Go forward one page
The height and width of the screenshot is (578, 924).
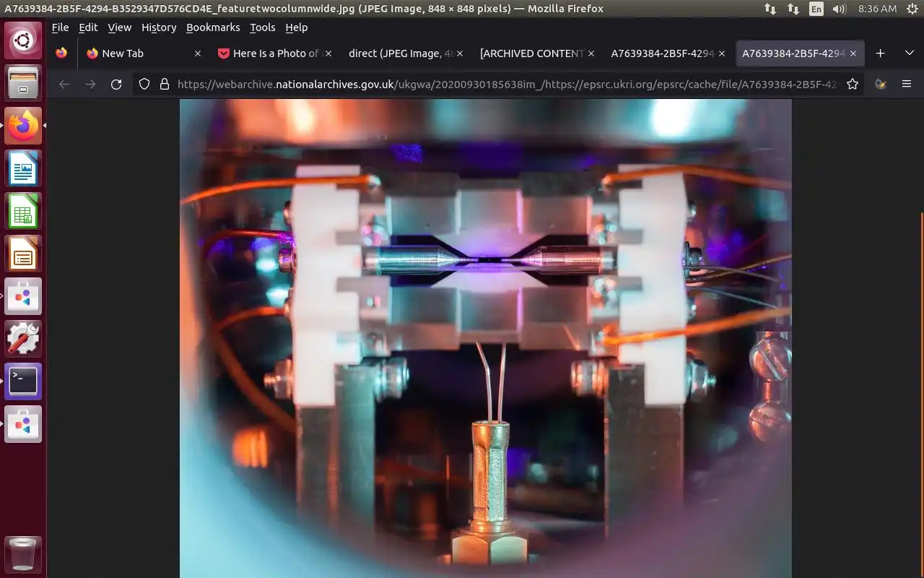pyautogui.click(x=90, y=85)
